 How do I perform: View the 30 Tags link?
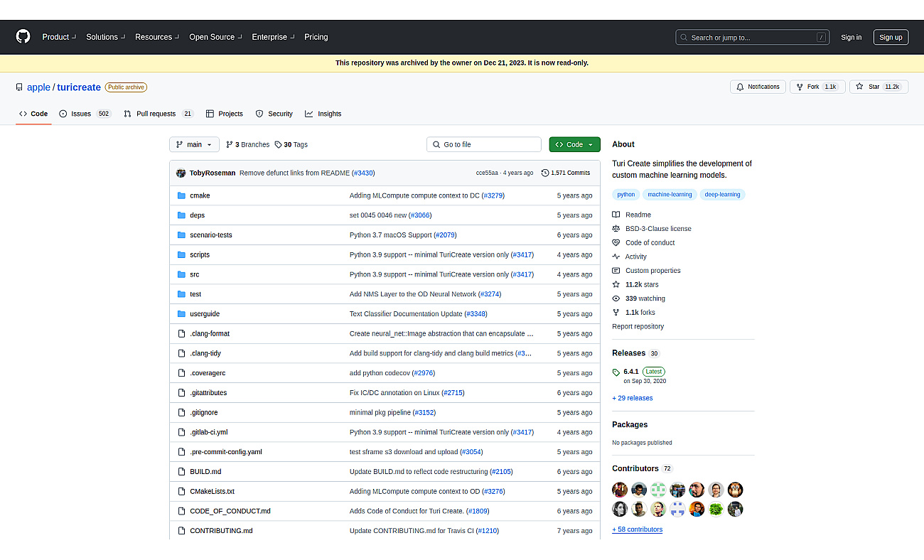tap(291, 144)
